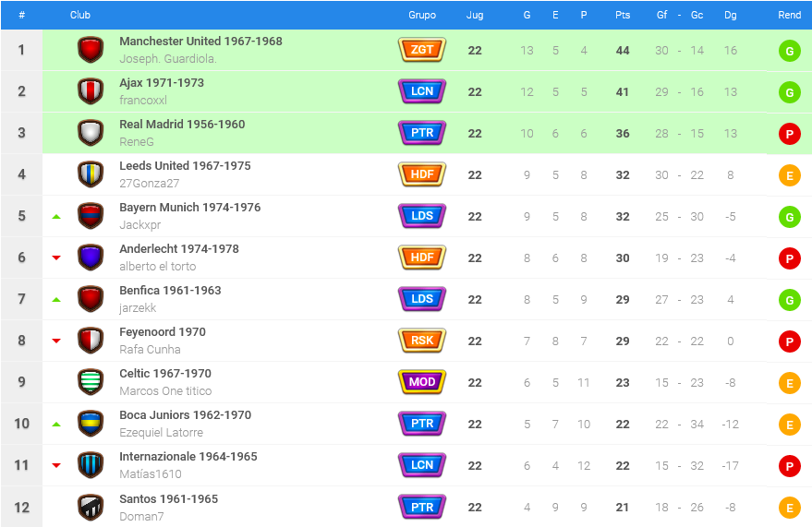Click the MOD group badge for Celtic

(x=422, y=382)
